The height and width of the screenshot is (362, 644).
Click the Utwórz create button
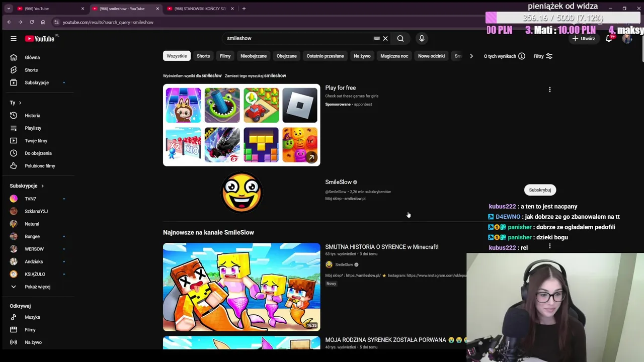click(584, 39)
